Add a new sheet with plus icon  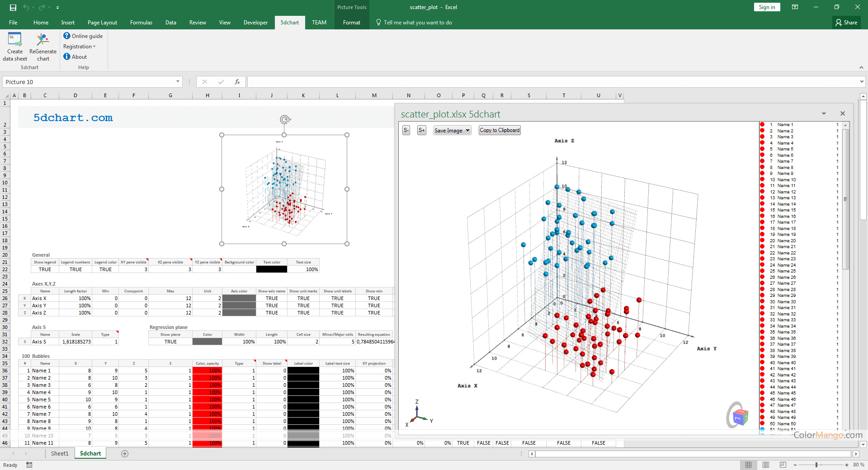tap(125, 454)
